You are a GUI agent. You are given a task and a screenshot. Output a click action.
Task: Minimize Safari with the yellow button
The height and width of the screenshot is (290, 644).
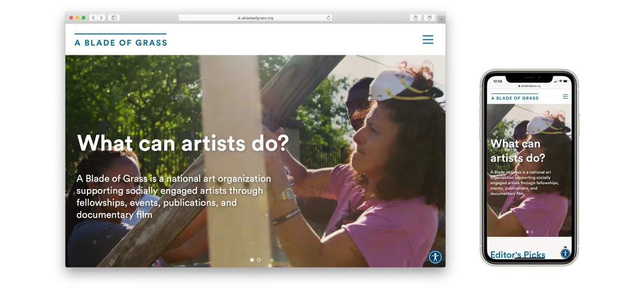tap(77, 18)
